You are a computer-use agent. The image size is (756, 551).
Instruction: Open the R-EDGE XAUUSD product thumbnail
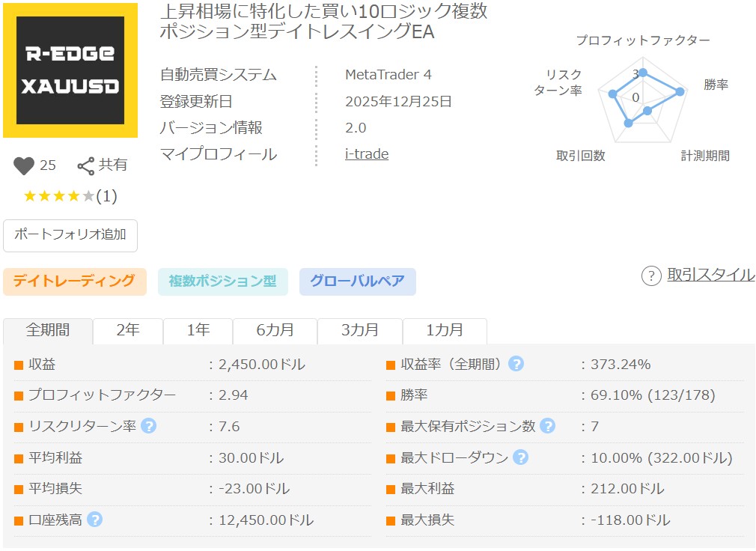70,70
